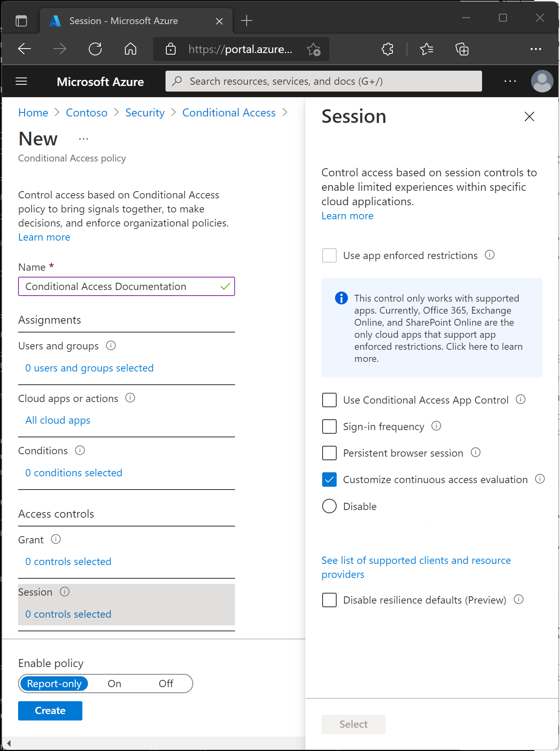
Task: Open the browser extensions icon
Action: (x=387, y=49)
